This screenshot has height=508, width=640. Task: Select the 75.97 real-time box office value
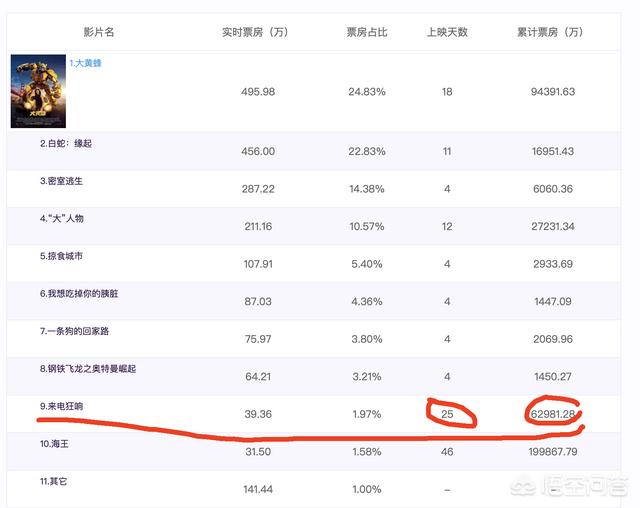pyautogui.click(x=258, y=339)
